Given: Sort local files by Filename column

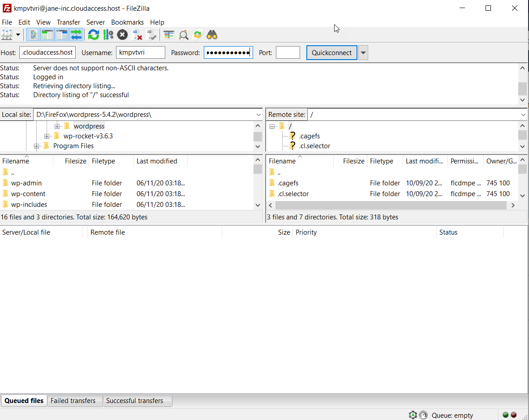Looking at the screenshot, I should (x=27, y=161).
